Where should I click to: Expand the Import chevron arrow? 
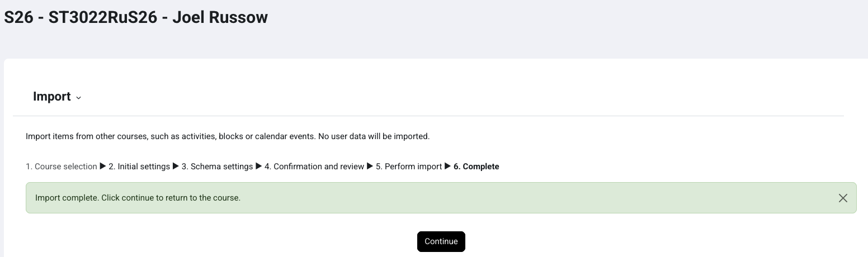[78, 98]
